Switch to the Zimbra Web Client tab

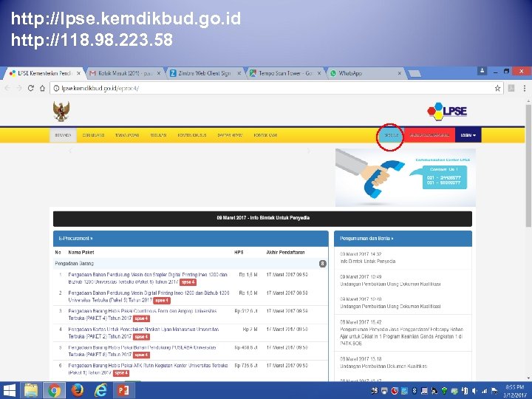click(x=205, y=73)
